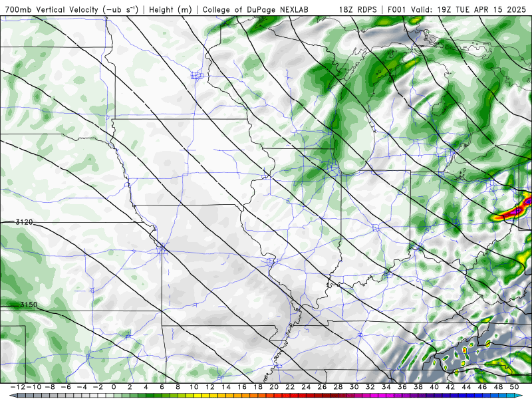Click the '36' color scale value
Image resolution: width=532 pixels, height=399 pixels.
click(402, 387)
